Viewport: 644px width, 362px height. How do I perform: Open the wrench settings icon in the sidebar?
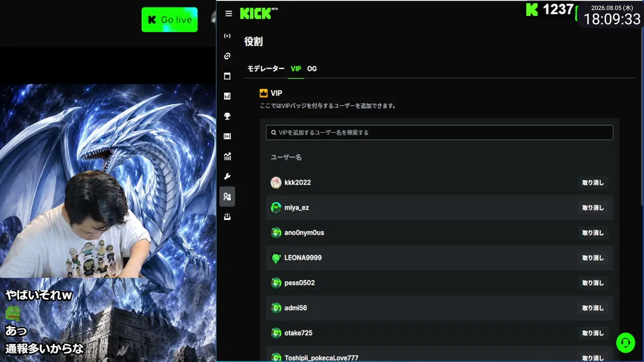227,176
